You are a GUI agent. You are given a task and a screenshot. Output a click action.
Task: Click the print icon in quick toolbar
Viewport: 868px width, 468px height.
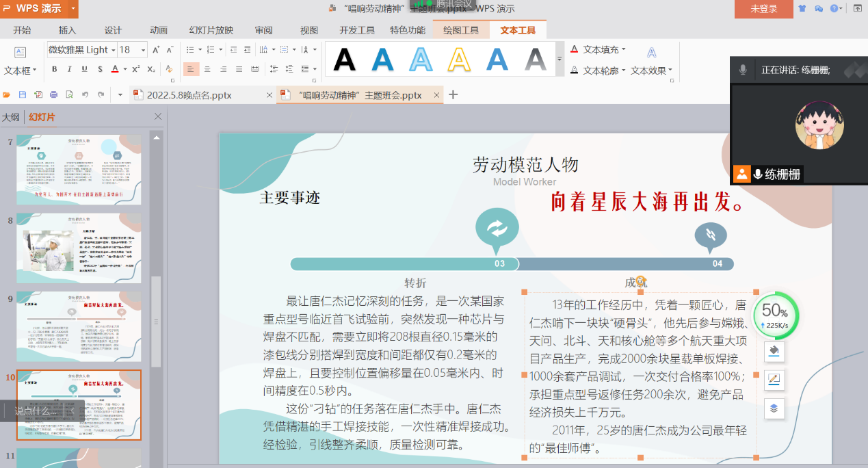[x=53, y=95]
